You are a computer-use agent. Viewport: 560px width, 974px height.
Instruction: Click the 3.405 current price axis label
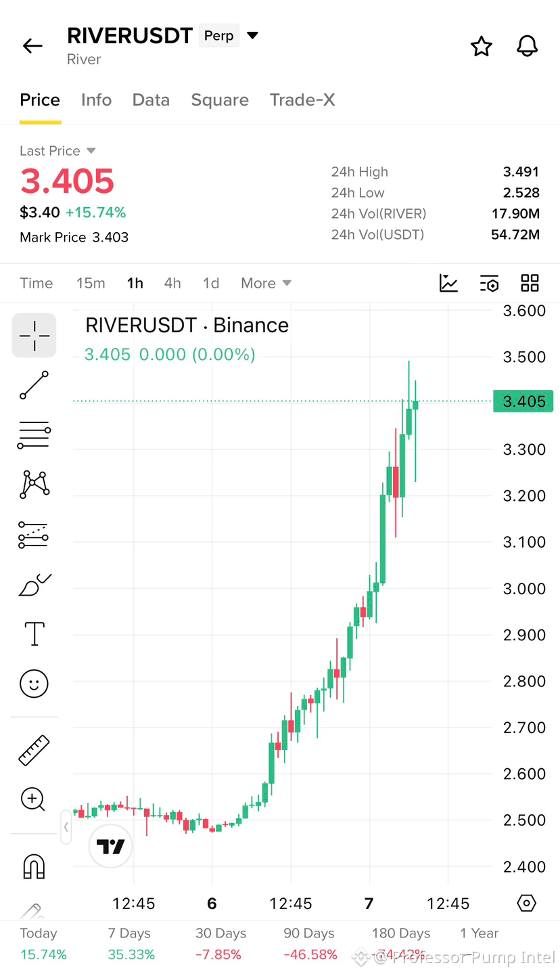coord(523,401)
